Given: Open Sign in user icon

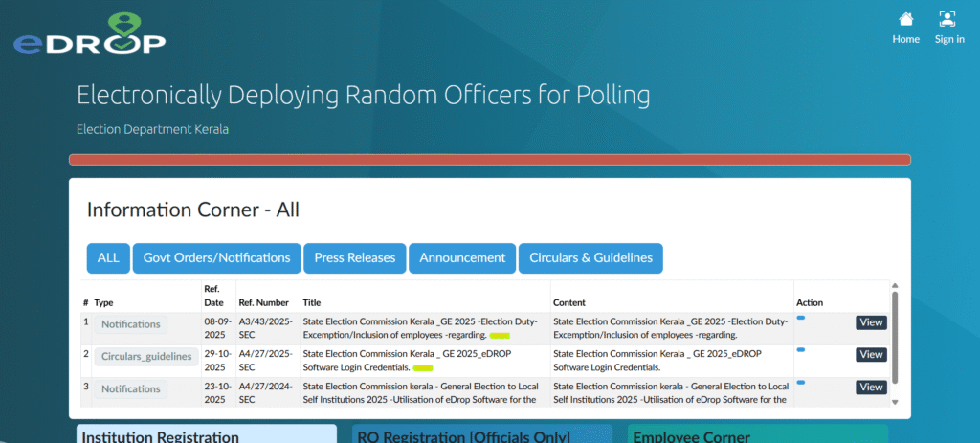Looking at the screenshot, I should (x=948, y=19).
